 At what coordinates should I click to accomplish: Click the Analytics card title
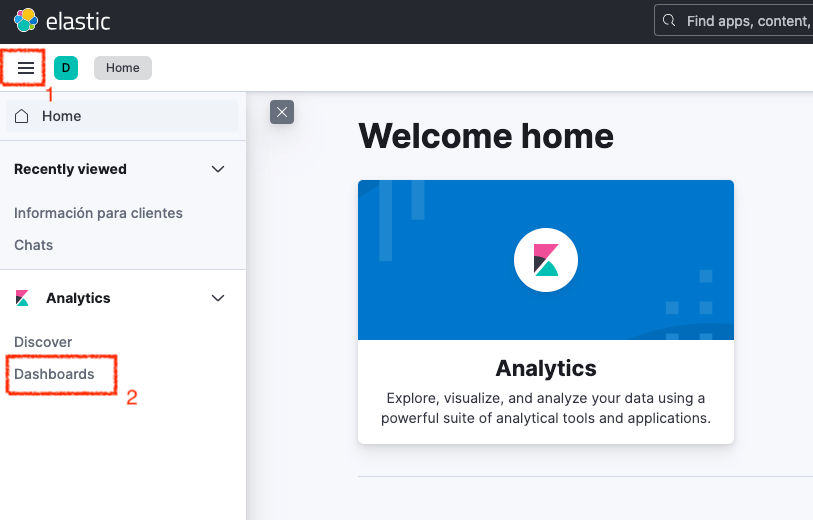tap(546, 368)
